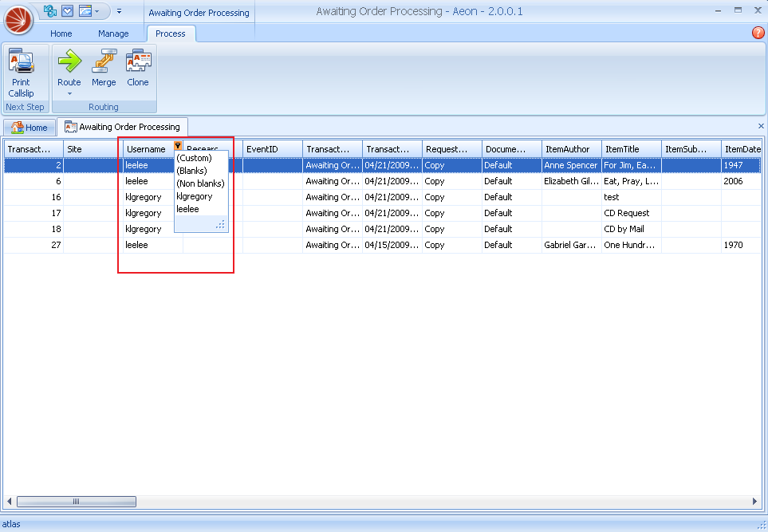The width and height of the screenshot is (768, 532).
Task: Click the Clone request icon
Action: click(138, 61)
